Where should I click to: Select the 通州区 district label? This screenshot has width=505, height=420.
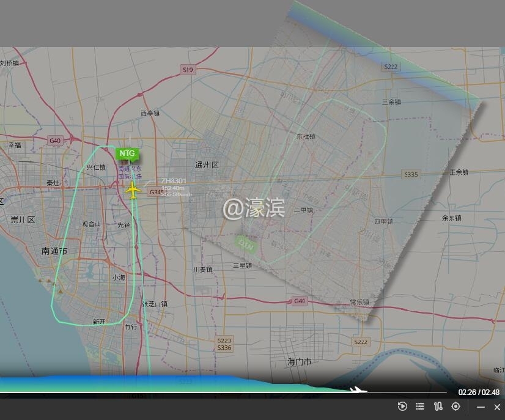click(x=207, y=165)
